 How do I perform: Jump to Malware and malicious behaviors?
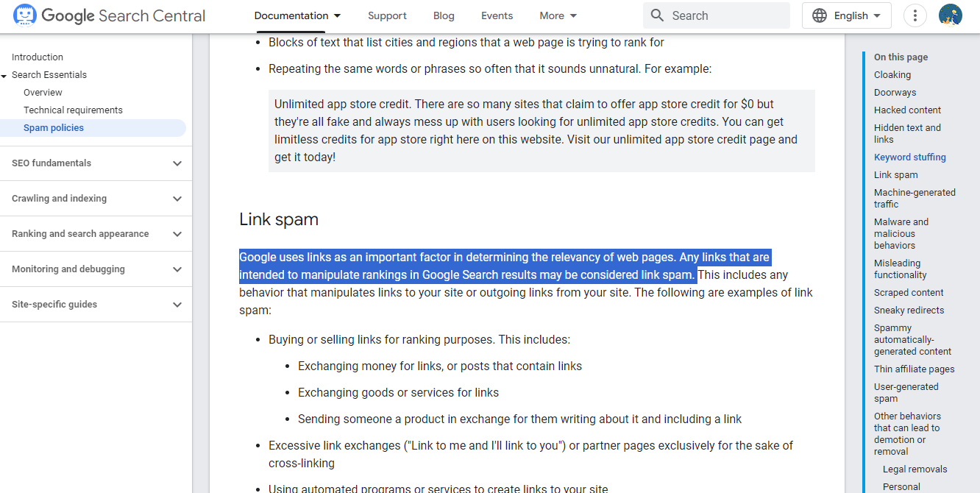tap(901, 234)
